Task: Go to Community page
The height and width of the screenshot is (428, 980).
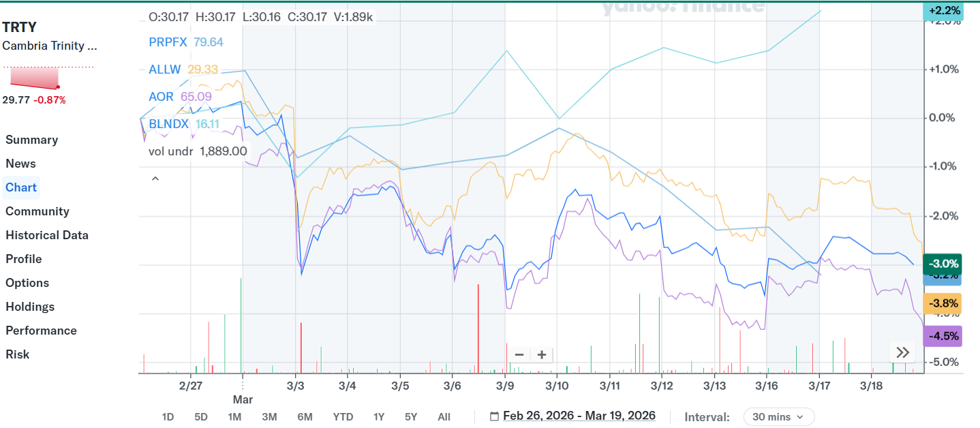Action: coord(37,211)
